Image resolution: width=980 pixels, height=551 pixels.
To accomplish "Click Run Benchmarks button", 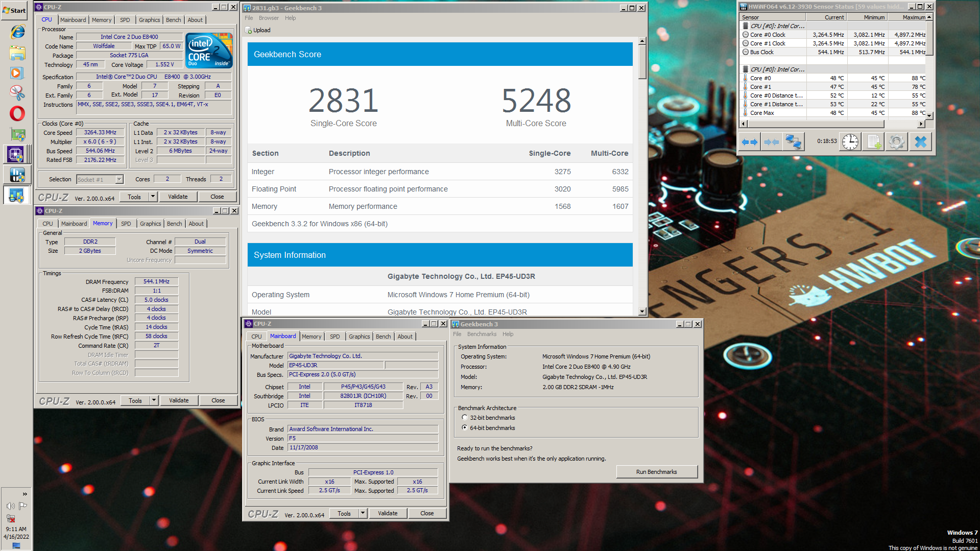I will coord(656,472).
